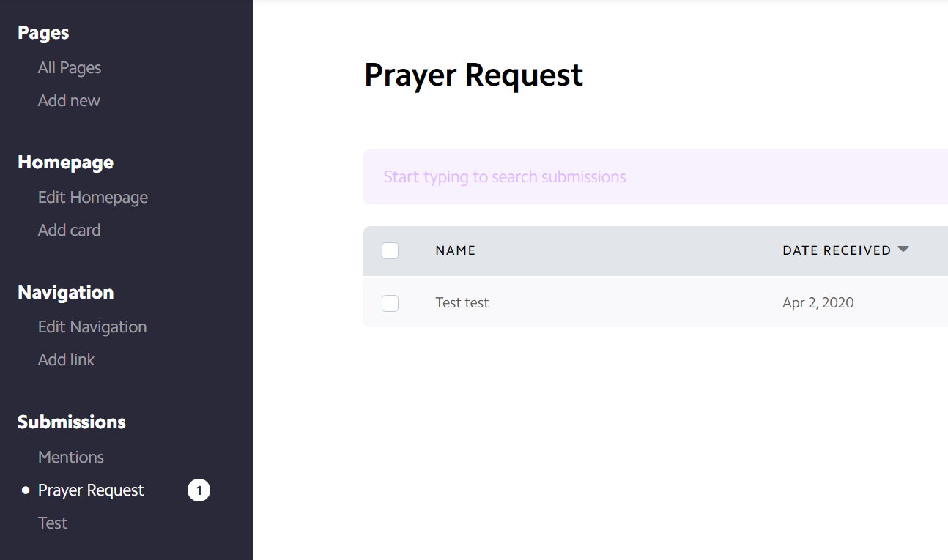Check the Test test row checkbox
948x560 pixels.
[390, 303]
